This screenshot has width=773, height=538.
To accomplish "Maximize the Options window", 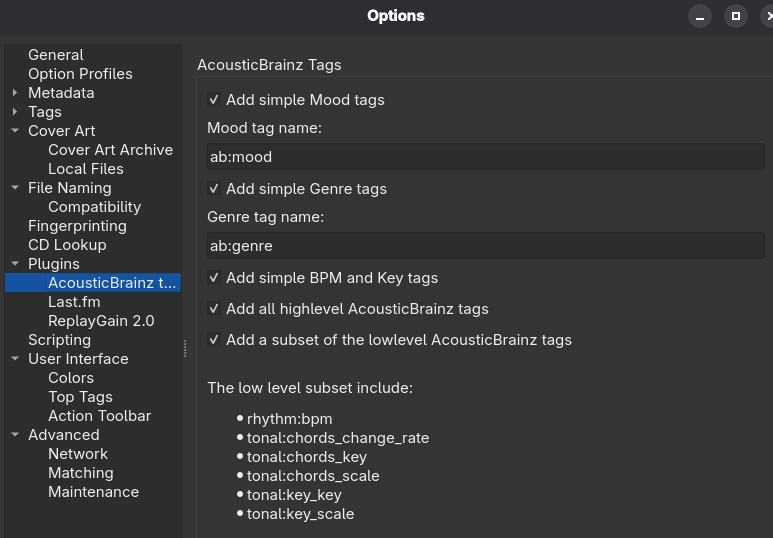I will (735, 16).
